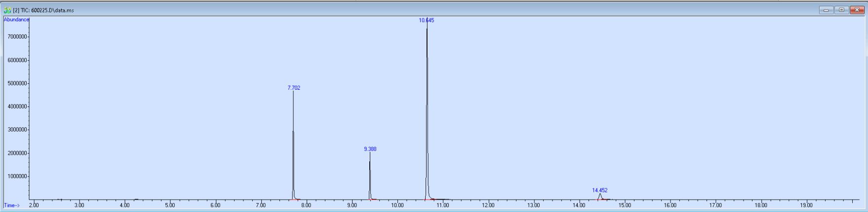Click the Abundance axis label
The width and height of the screenshot is (868, 212).
coord(16,20)
